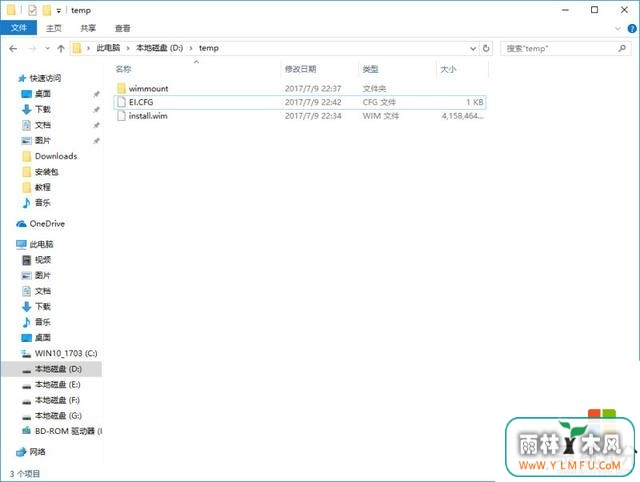Screen dimensions: 640x482
Task: Select the BD-ROM 驱动器 drive
Action: [x=68, y=431]
